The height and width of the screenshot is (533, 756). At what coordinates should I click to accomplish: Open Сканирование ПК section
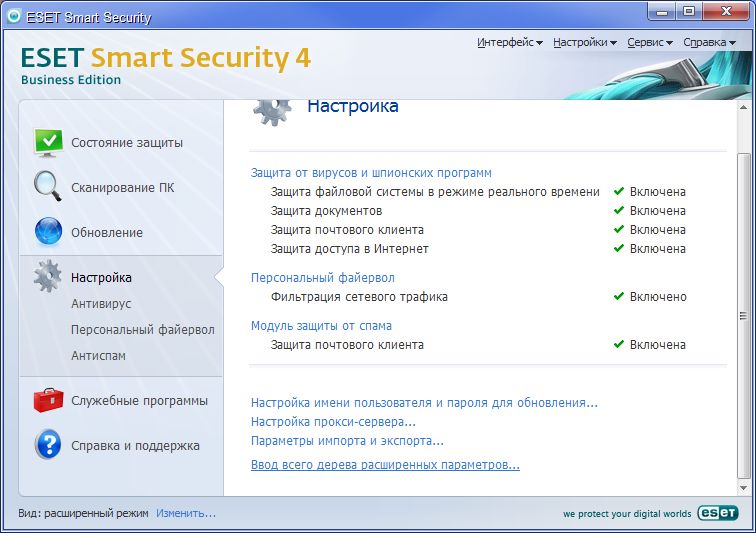pyautogui.click(x=122, y=188)
